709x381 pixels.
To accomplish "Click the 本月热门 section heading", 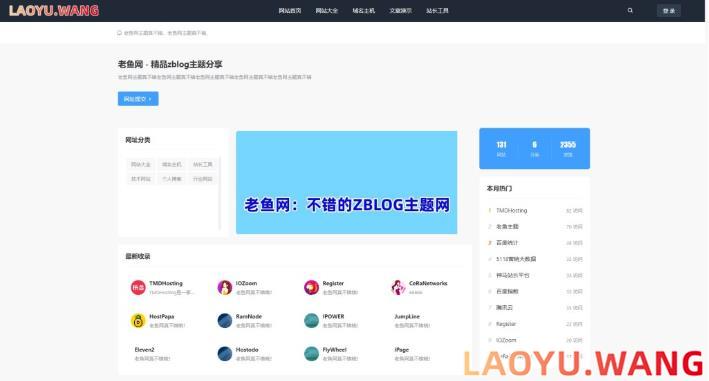I will click(499, 188).
